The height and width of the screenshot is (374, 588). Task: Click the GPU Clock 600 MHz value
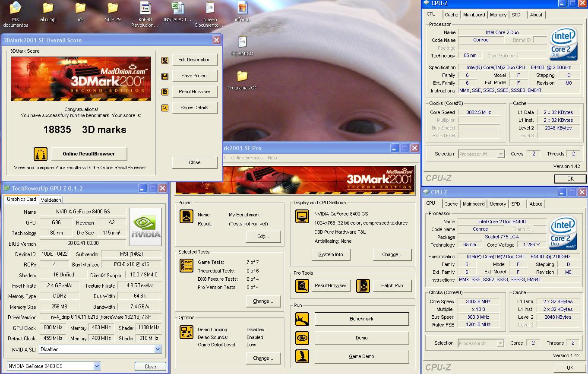coord(53,328)
